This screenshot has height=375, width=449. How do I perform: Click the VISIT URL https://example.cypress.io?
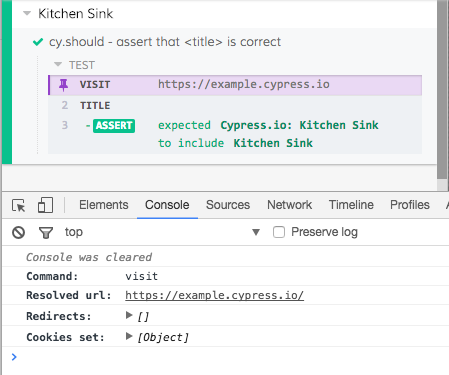coord(244,84)
